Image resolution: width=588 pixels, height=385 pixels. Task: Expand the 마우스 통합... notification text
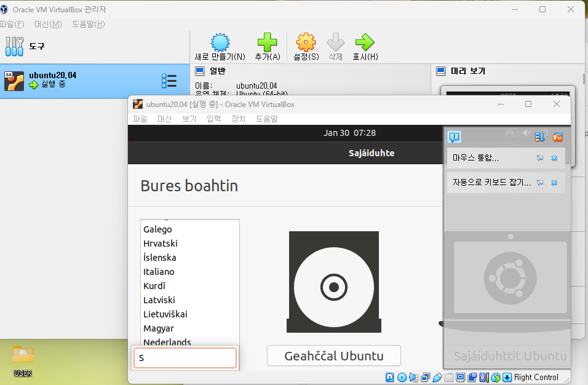[475, 158]
